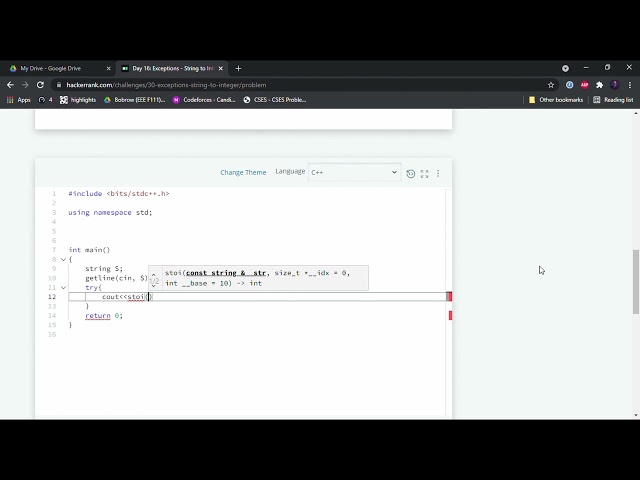Open the Extensions puzzle icon

[x=599, y=85]
